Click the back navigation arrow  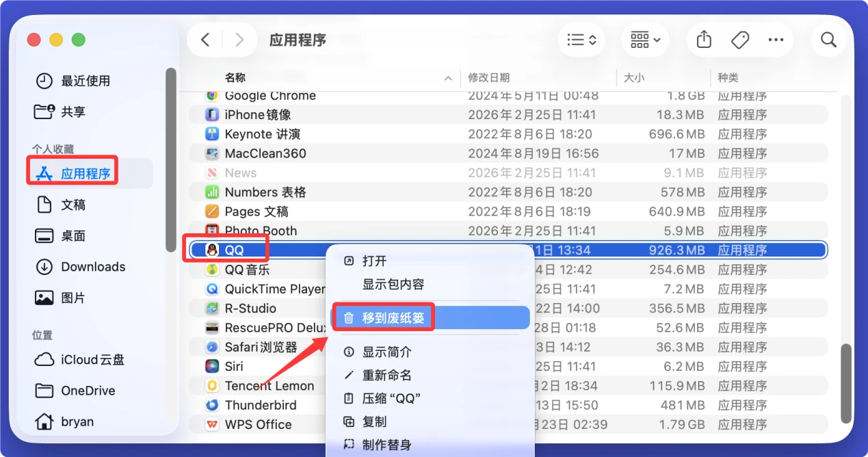[x=205, y=40]
